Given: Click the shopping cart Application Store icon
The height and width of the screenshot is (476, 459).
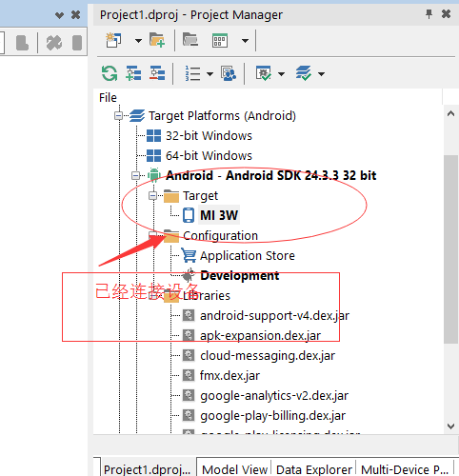Looking at the screenshot, I should pyautogui.click(x=189, y=255).
